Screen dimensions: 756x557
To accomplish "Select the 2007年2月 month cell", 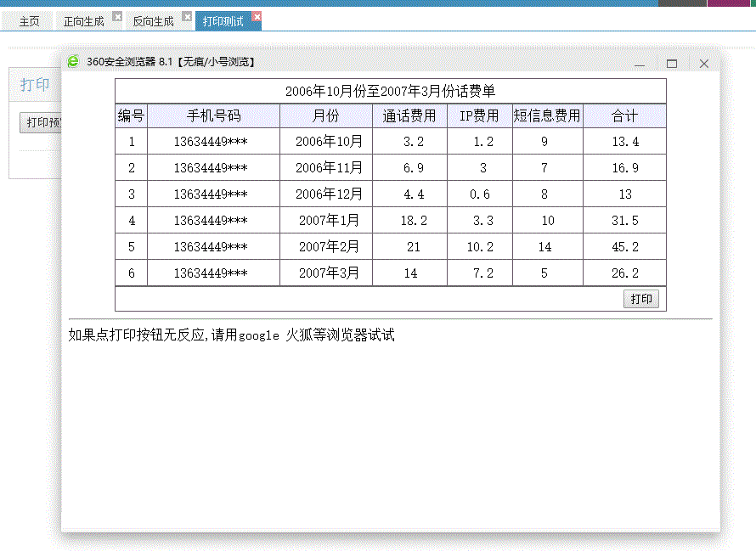I will point(326,247).
